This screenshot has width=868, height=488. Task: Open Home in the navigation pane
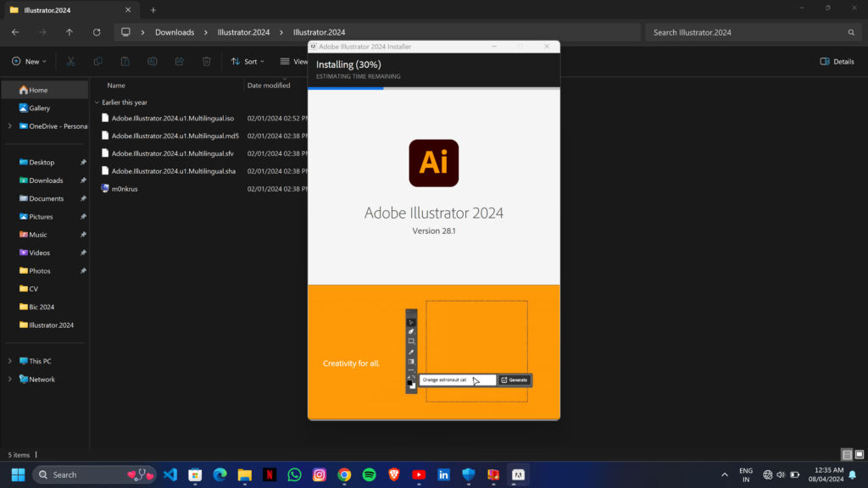(45, 90)
